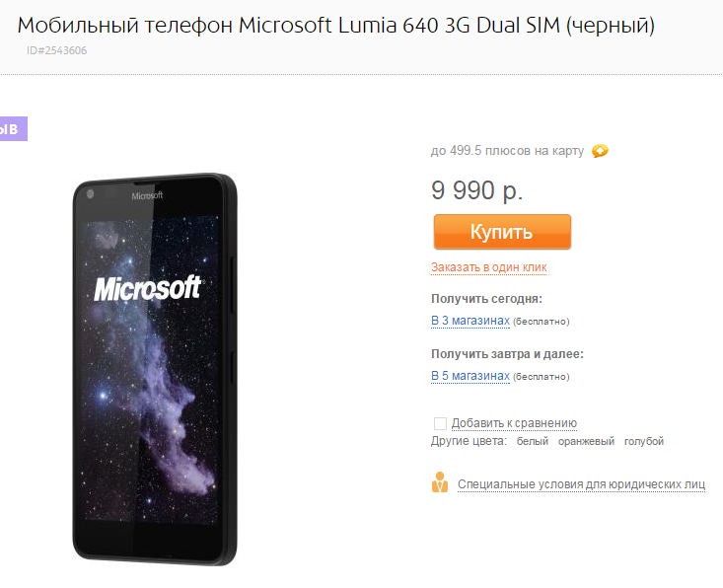Open the В 3 магазинах pickup link
Screen dimensions: 723x588
point(470,321)
